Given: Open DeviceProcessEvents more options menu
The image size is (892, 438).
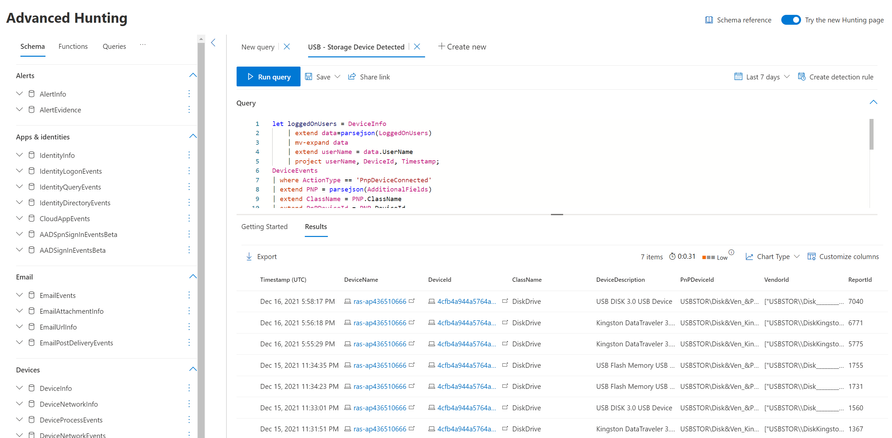Looking at the screenshot, I should [189, 420].
